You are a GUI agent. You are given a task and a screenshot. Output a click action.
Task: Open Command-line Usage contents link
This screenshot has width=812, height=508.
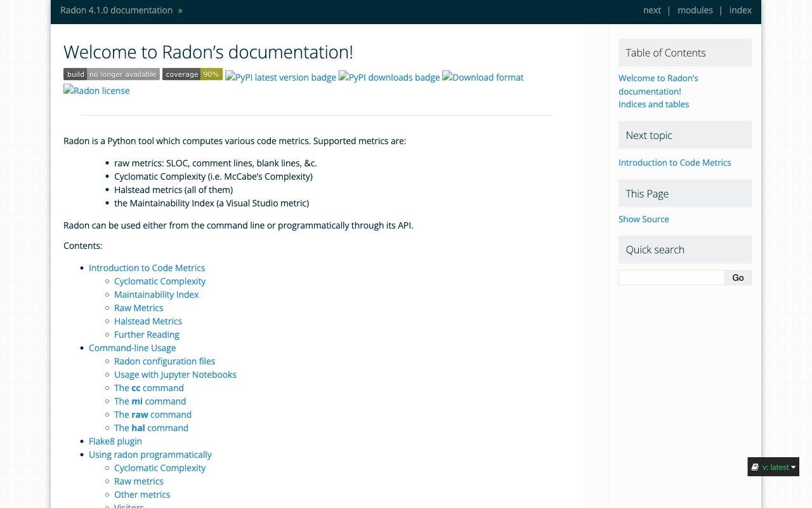pos(132,348)
